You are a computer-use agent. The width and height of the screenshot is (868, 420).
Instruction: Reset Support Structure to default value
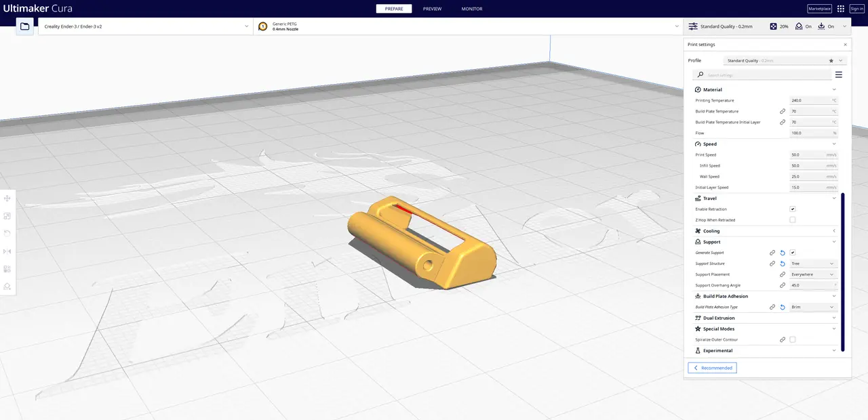tap(783, 264)
